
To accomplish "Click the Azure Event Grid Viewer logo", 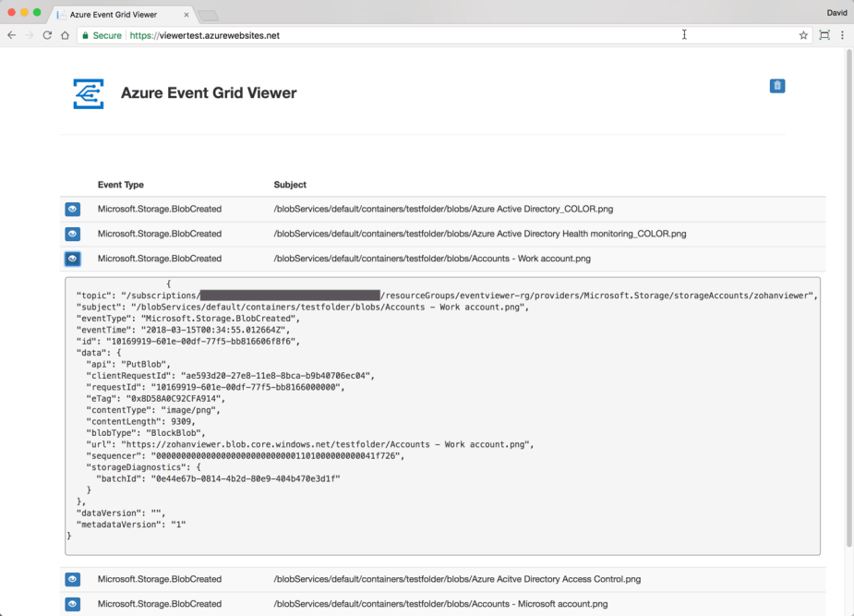I will [88, 92].
